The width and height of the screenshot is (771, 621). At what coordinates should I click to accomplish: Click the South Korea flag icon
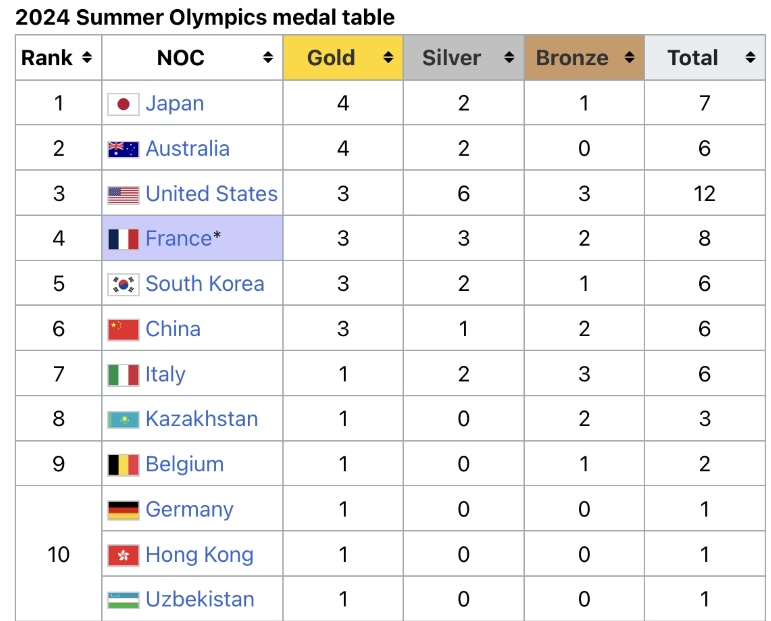tap(123, 284)
